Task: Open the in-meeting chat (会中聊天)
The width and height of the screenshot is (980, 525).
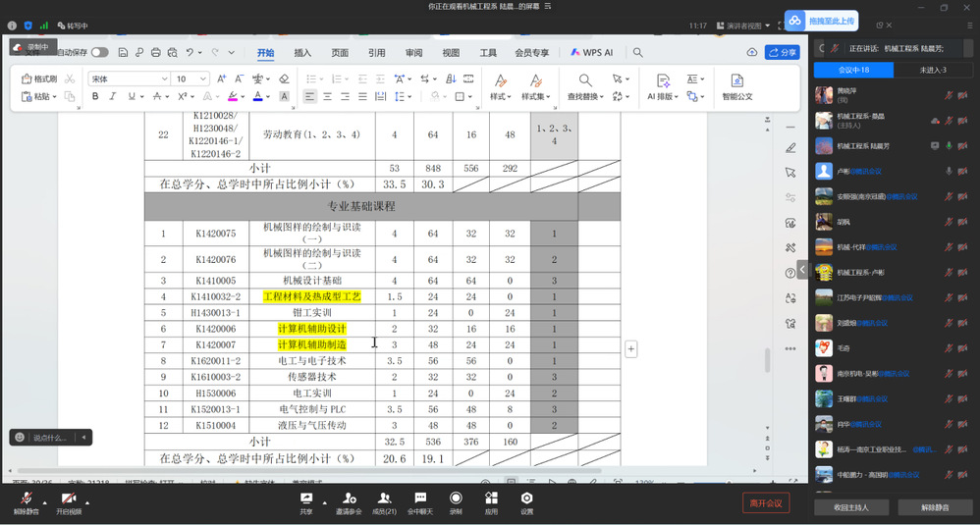Action: coord(420,502)
